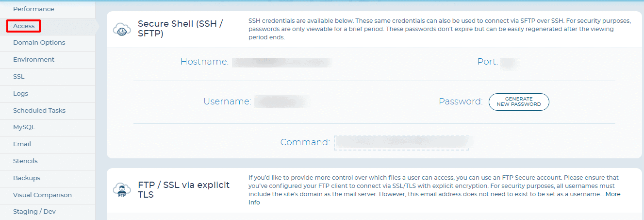This screenshot has width=644, height=220.
Task: Open the Email settings
Action: 22,144
